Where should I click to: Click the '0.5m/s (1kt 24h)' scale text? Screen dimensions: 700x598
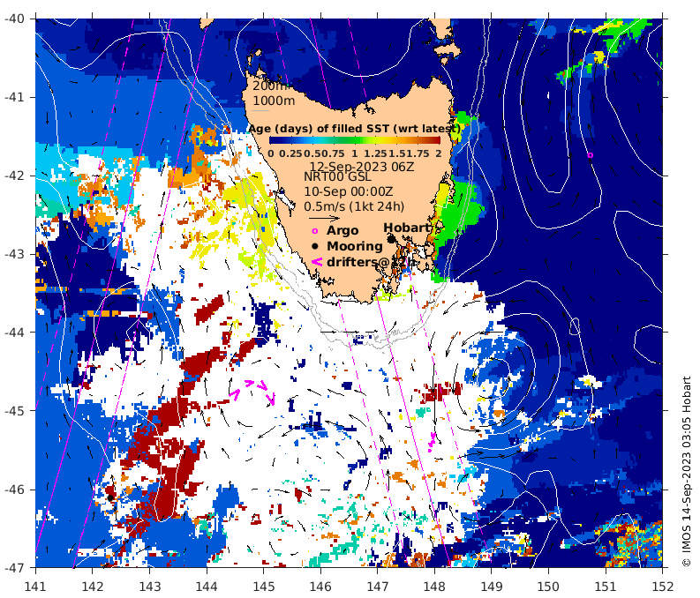[x=354, y=207]
